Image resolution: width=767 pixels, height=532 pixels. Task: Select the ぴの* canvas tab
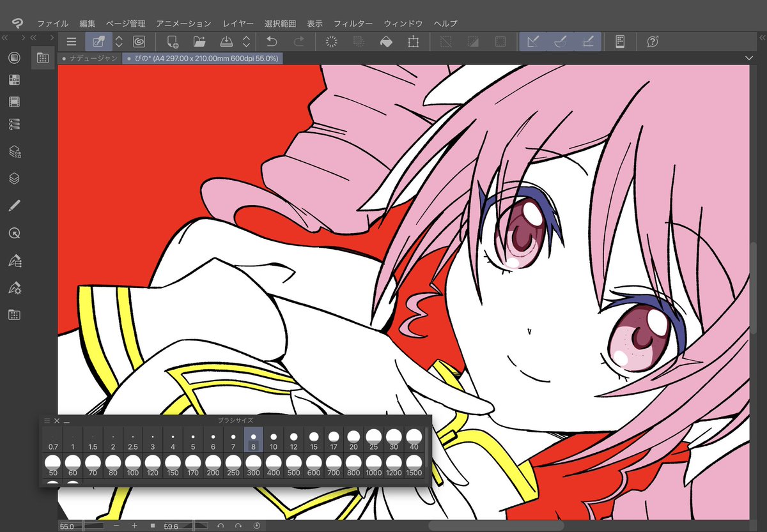click(202, 58)
